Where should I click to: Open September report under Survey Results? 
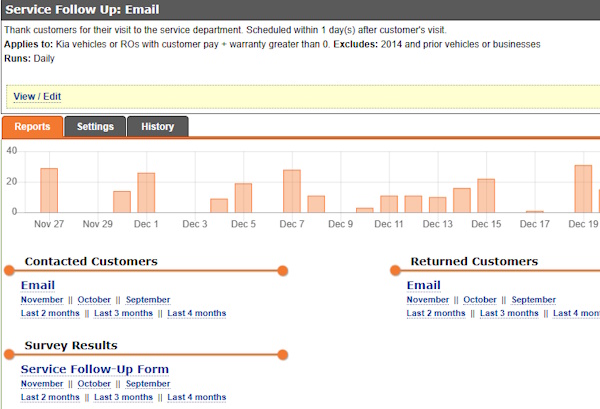point(147,384)
